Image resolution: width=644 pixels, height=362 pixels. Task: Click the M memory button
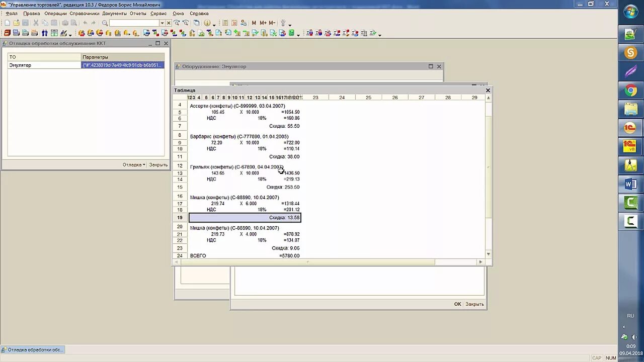(254, 23)
